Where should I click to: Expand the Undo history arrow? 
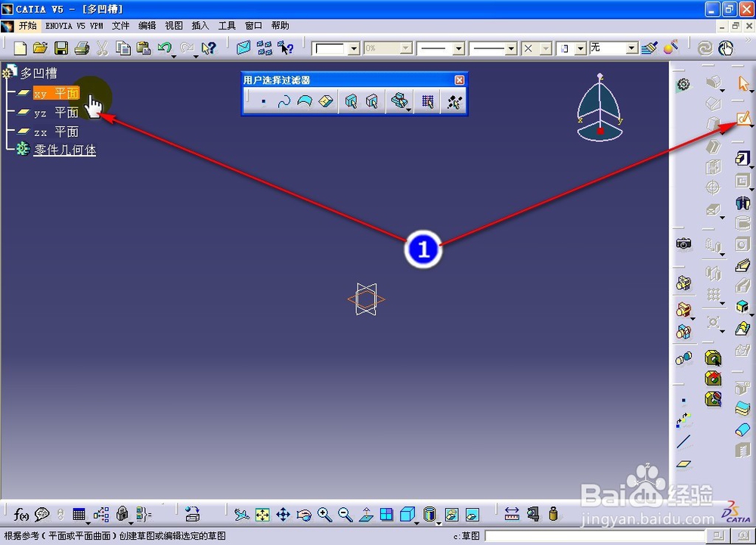click(x=174, y=57)
